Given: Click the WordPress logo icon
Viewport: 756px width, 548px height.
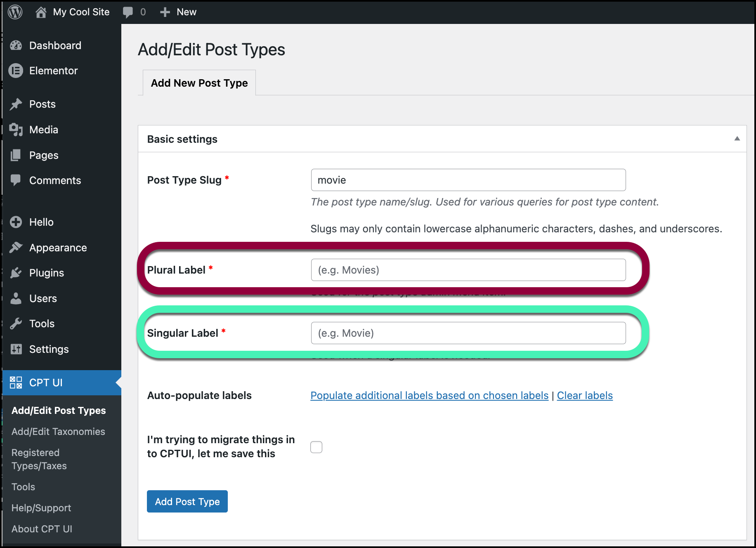Looking at the screenshot, I should click(x=15, y=12).
